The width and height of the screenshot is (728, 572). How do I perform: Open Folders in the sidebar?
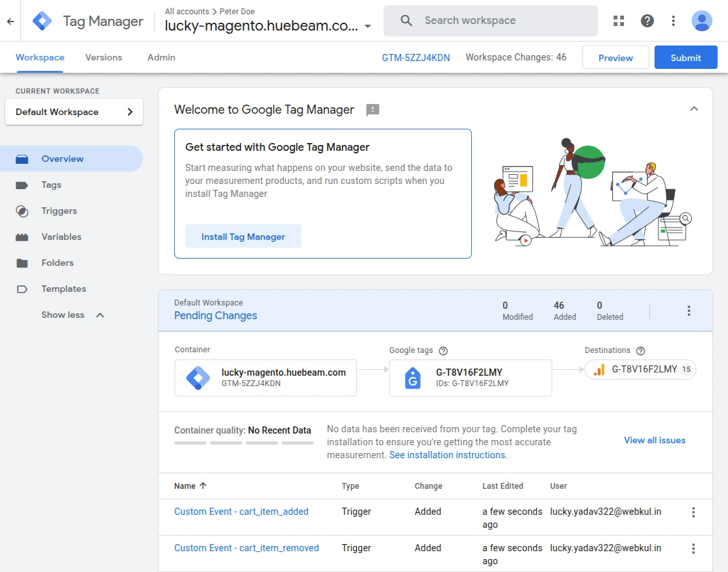[71, 263]
